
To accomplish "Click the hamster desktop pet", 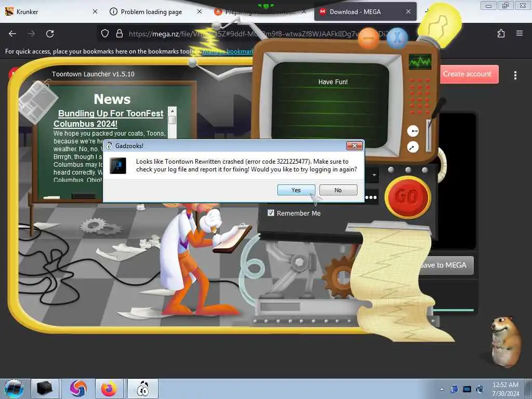I will pos(505,342).
